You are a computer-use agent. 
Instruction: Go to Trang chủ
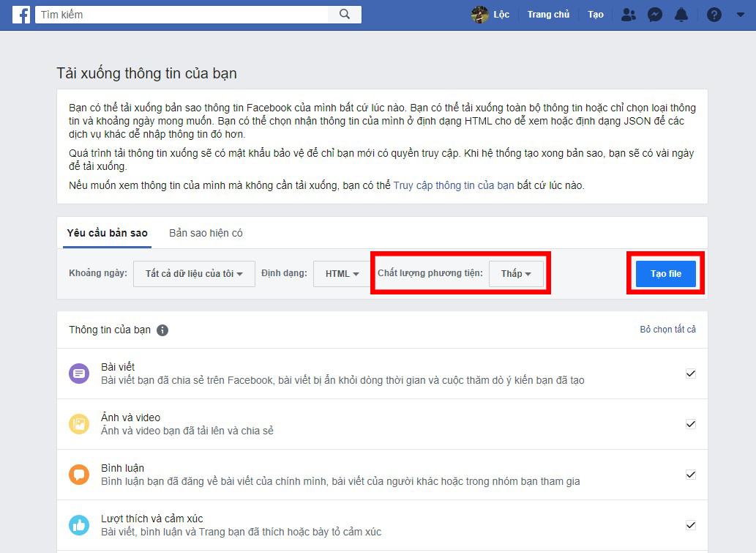pos(548,15)
